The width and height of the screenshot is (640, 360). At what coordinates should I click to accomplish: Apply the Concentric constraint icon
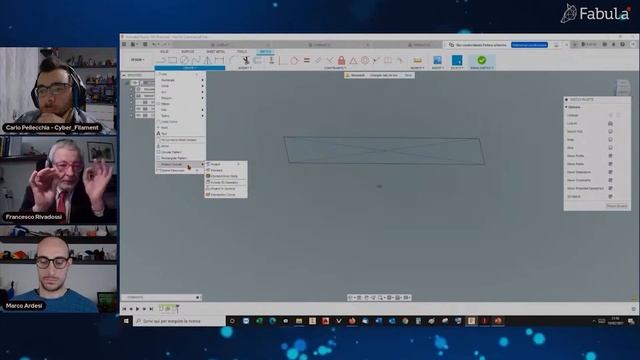364,60
